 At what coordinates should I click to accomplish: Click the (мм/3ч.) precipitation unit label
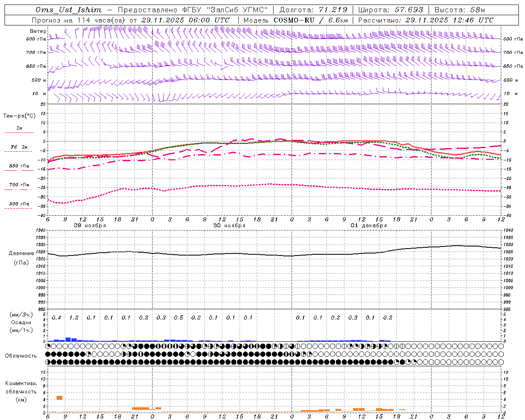coord(21,315)
